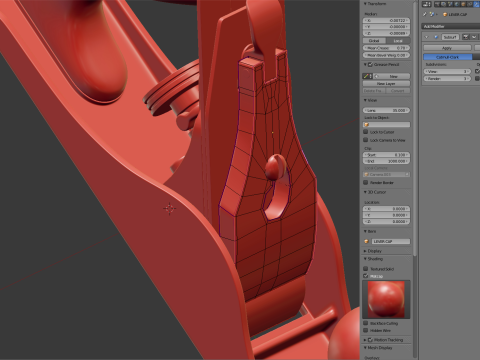Enable Lock Camera to View checkbox
The width and height of the screenshot is (480, 360).
[x=366, y=140]
